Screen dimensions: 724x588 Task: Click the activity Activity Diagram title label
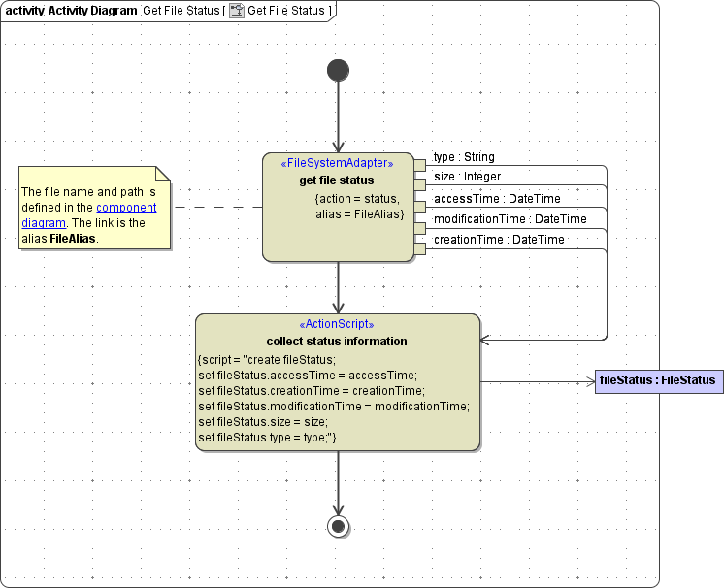click(71, 11)
